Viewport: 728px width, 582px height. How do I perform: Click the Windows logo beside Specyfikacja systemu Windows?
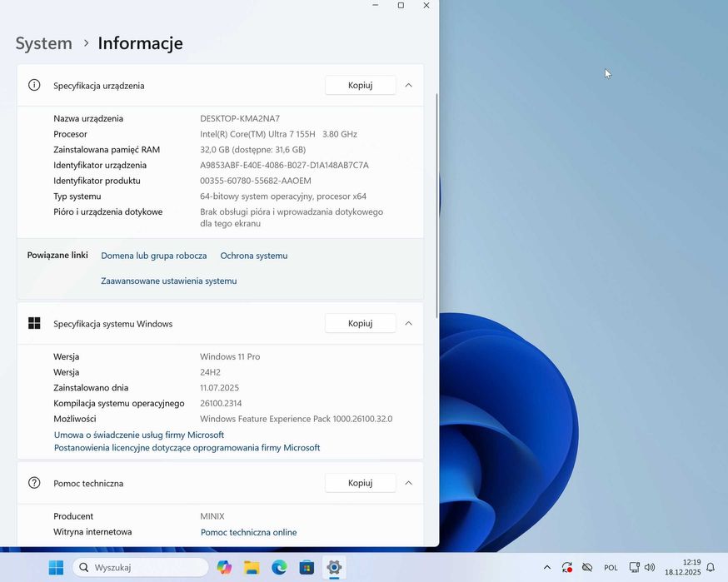point(34,323)
